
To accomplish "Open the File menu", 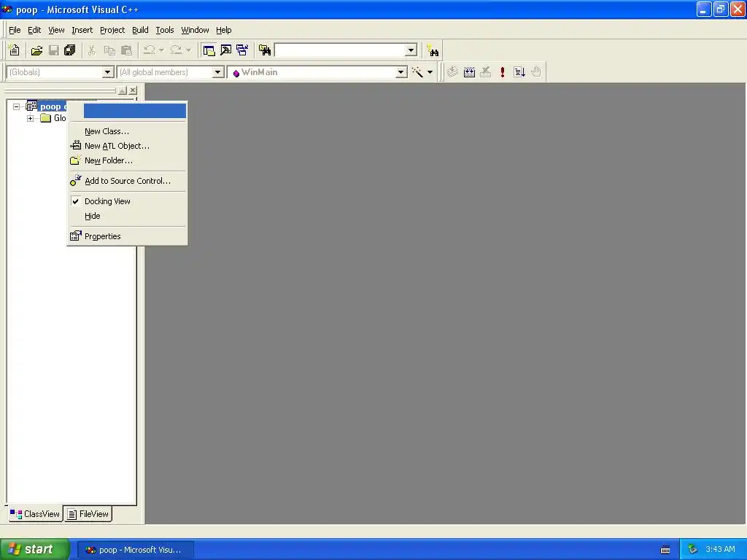I will click(15, 30).
